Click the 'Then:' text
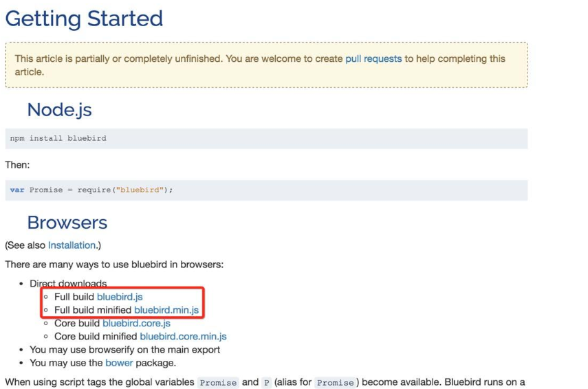This screenshot has height=389, width=588. pyautogui.click(x=17, y=165)
